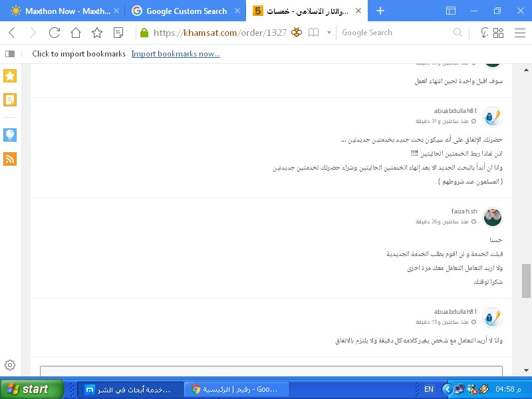The image size is (532, 399).
Task: Open the Windows Start button
Action: 32,389
